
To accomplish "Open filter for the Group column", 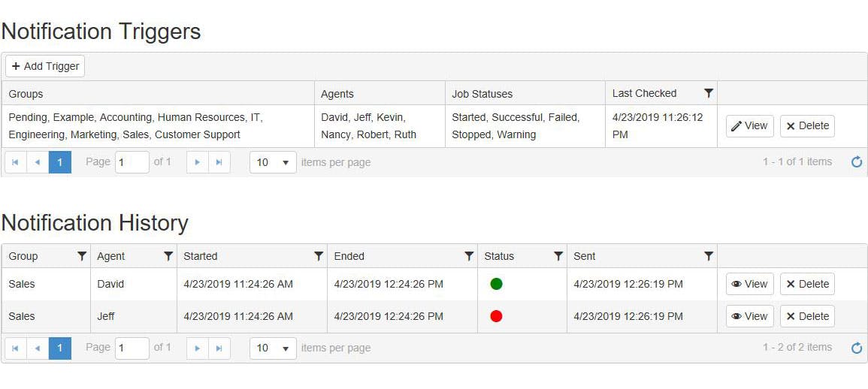I will 82,256.
